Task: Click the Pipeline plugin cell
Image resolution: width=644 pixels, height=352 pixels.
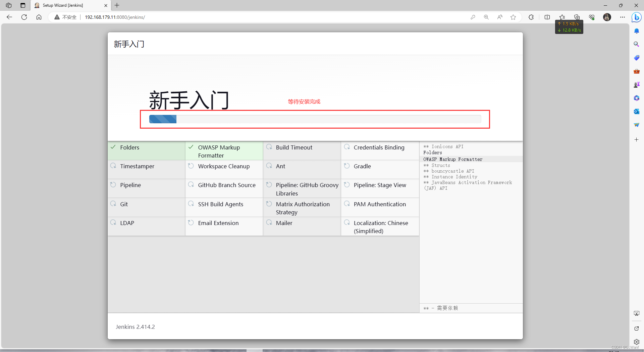Action: (147, 188)
